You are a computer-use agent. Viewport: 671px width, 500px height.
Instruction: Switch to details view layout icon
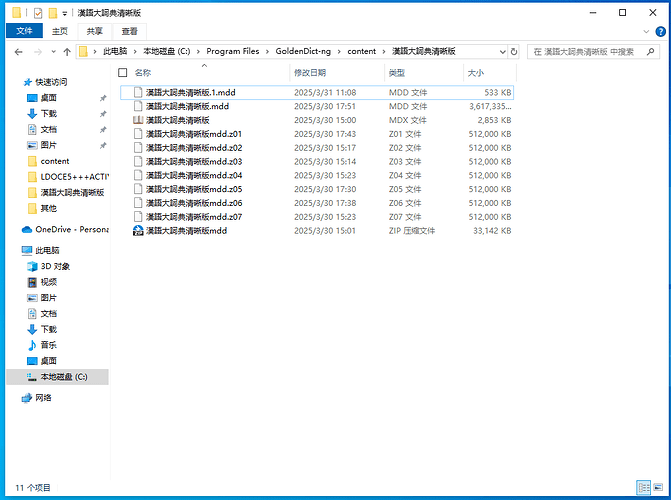(644, 487)
